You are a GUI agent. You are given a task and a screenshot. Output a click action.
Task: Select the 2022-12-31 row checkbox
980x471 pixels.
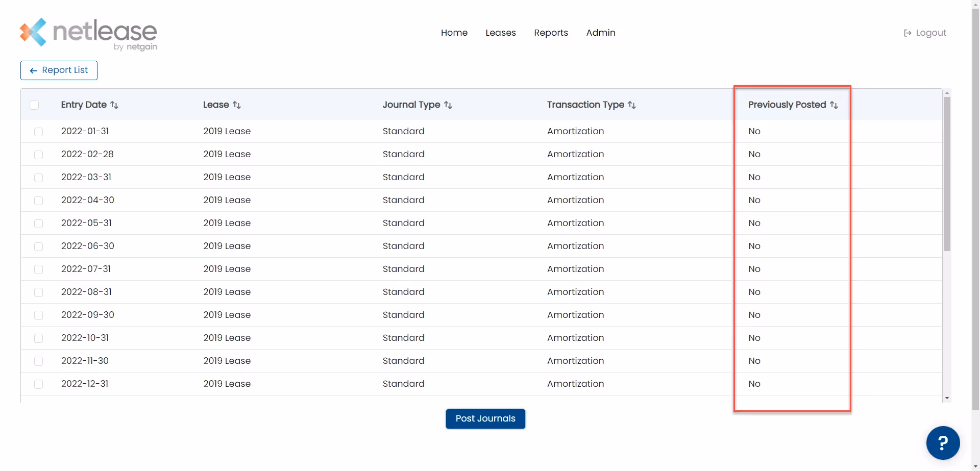tap(38, 384)
